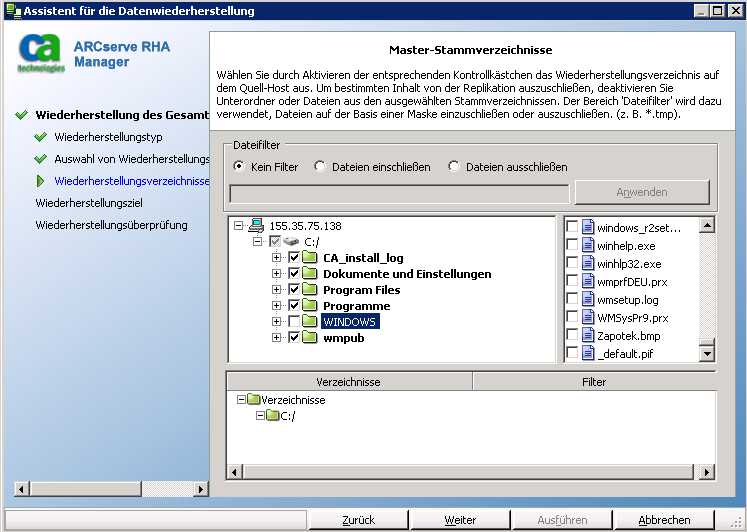Check the Zapotek.bmp file checkbox
747x532 pixels.
pyautogui.click(x=572, y=335)
